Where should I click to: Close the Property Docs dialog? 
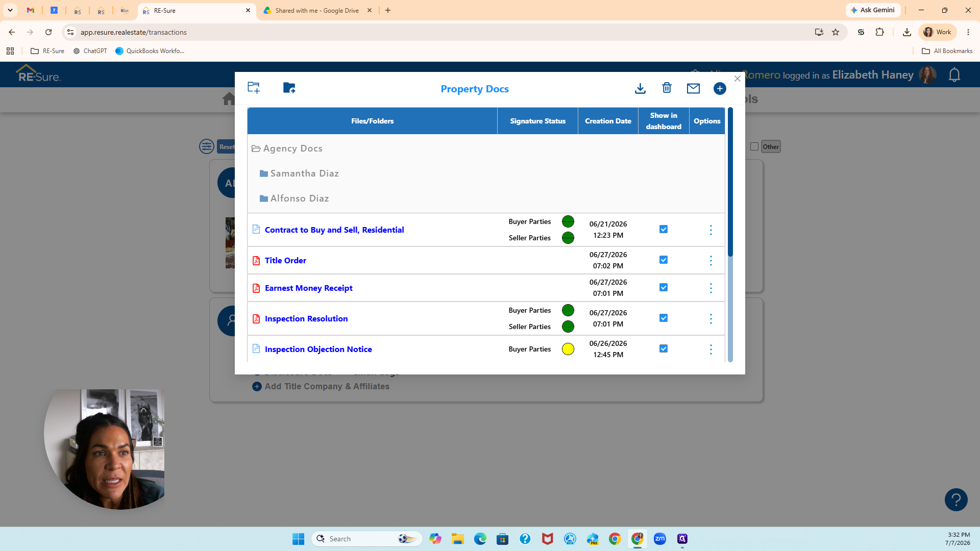738,79
